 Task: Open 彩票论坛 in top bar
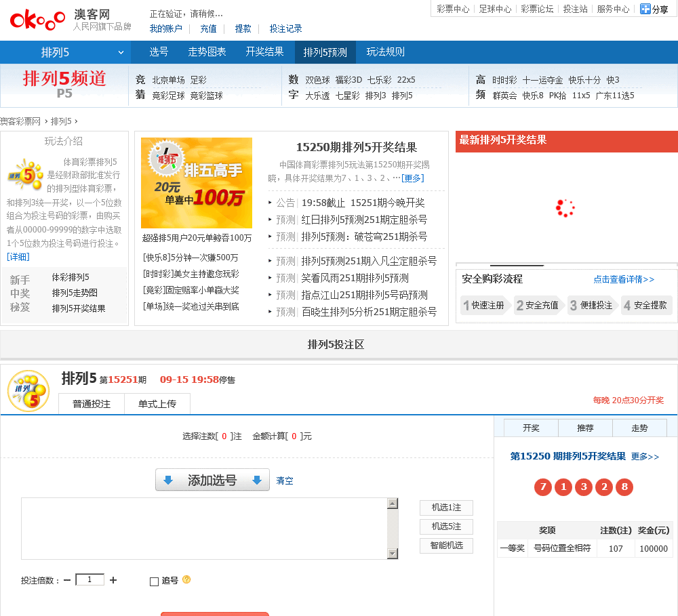(x=537, y=9)
